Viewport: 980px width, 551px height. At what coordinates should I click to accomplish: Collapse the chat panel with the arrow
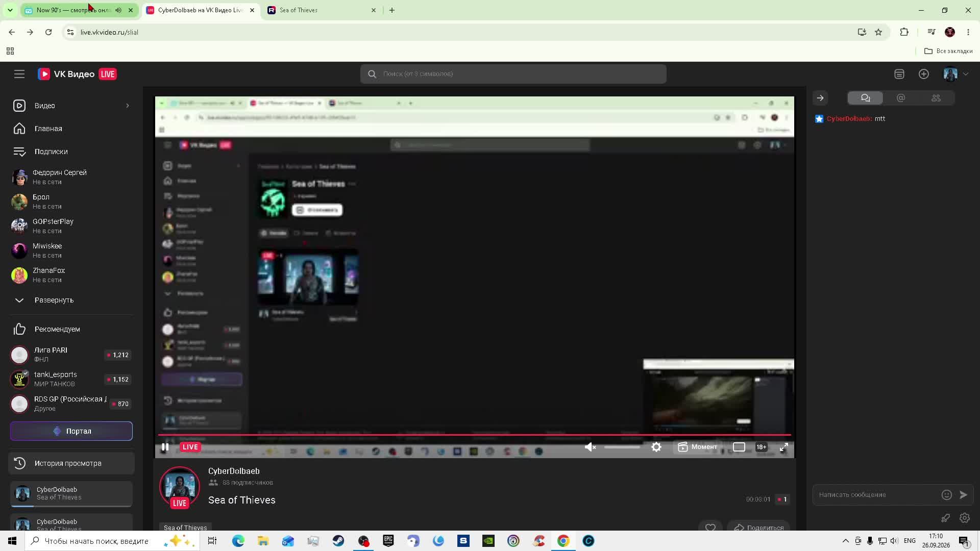point(820,98)
